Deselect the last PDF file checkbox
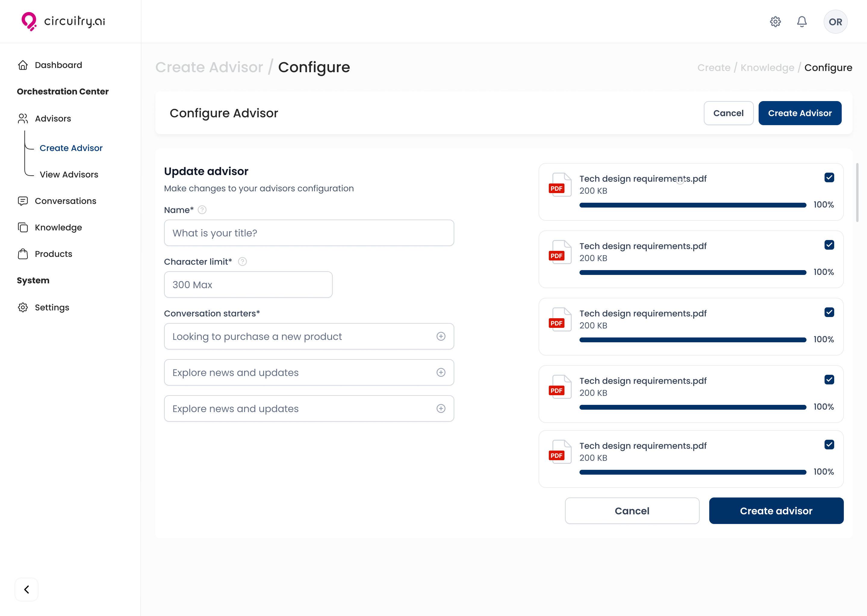Viewport: 867px width, 616px height. 829,445
